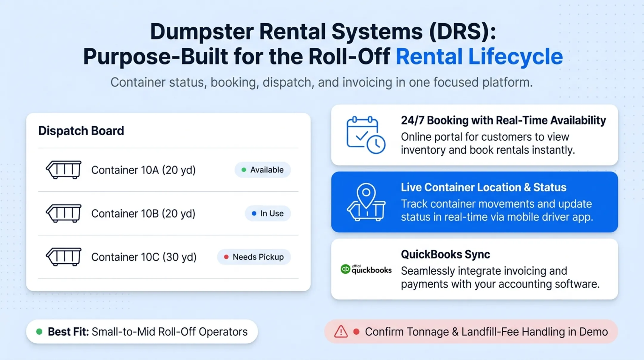Click the red dot in the demo warning
This screenshot has height=360, width=644.
(x=356, y=332)
